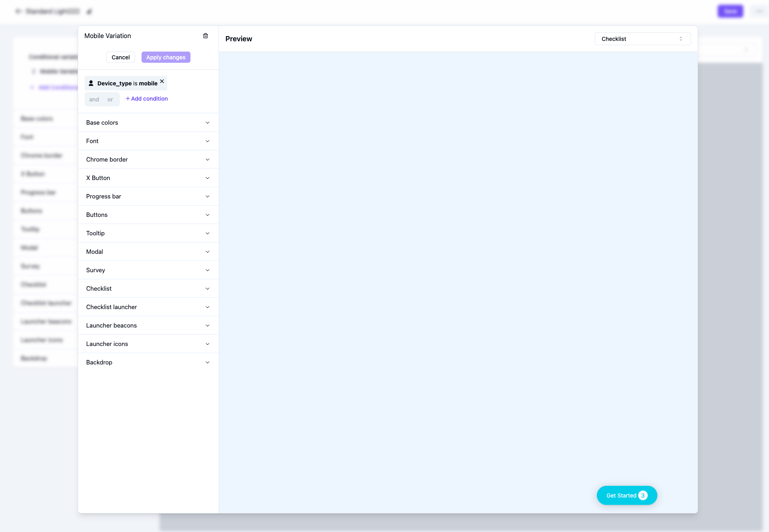Expand the Survey section
This screenshot has height=532, width=769.
(x=148, y=270)
